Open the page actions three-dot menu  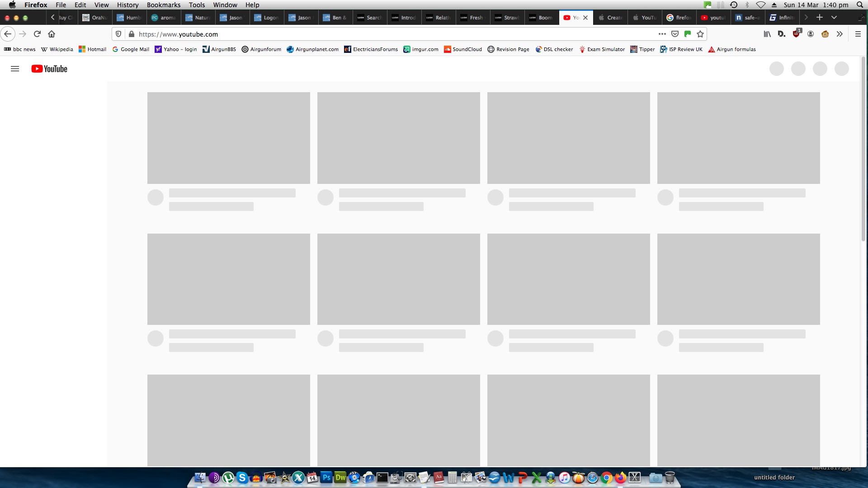(662, 34)
